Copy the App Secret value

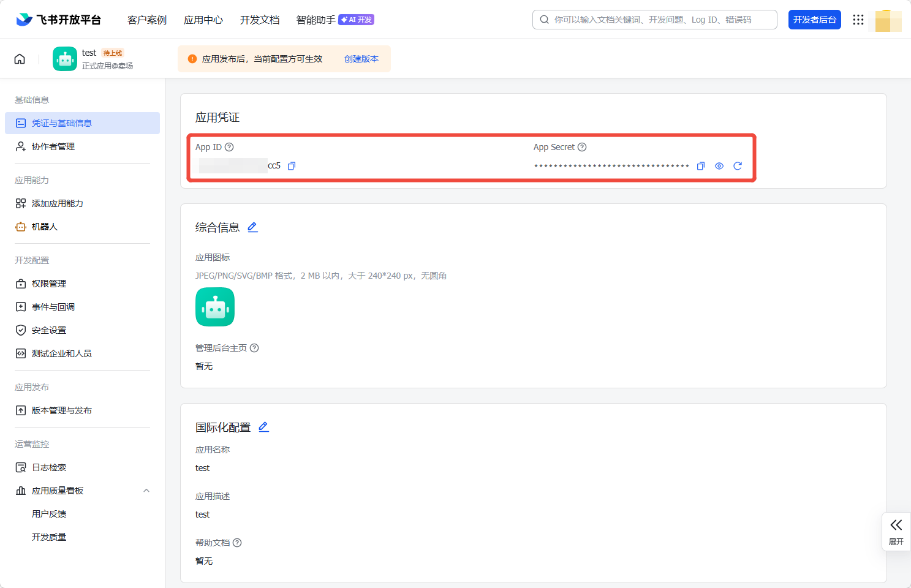click(701, 166)
